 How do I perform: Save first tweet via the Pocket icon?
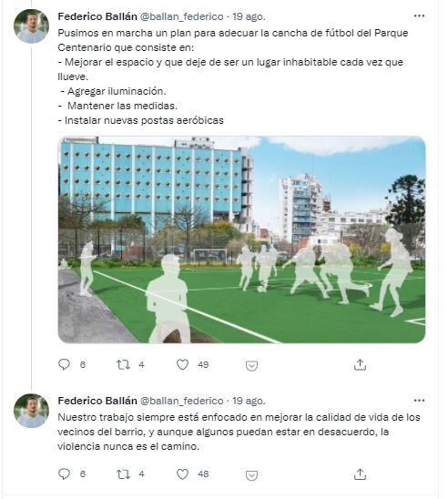click(x=251, y=366)
